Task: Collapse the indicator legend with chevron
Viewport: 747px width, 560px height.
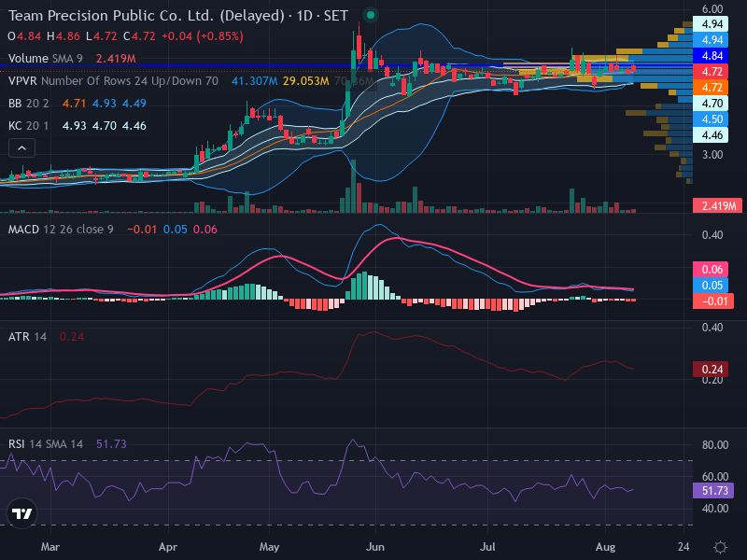Action: (21, 148)
